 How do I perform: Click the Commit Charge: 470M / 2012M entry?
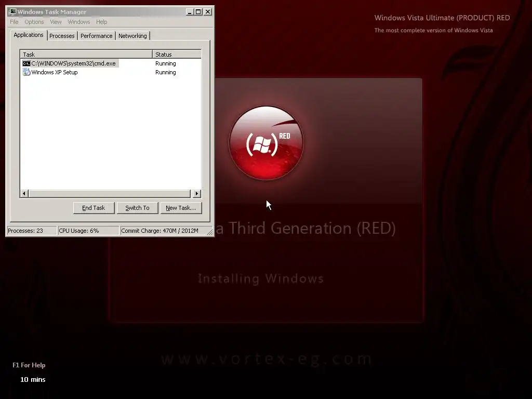[163, 231]
